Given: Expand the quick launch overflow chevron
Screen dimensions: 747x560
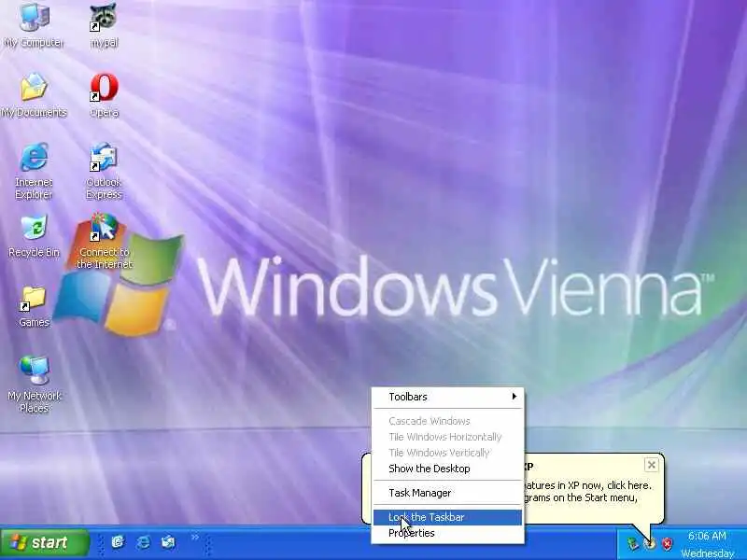Looking at the screenshot, I should pyautogui.click(x=195, y=538).
